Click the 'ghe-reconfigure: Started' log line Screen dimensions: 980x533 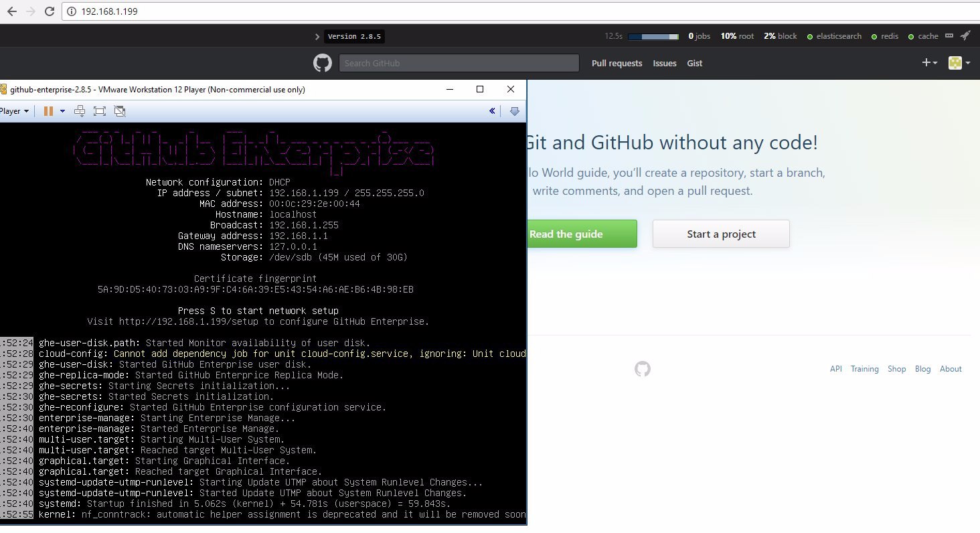point(212,407)
